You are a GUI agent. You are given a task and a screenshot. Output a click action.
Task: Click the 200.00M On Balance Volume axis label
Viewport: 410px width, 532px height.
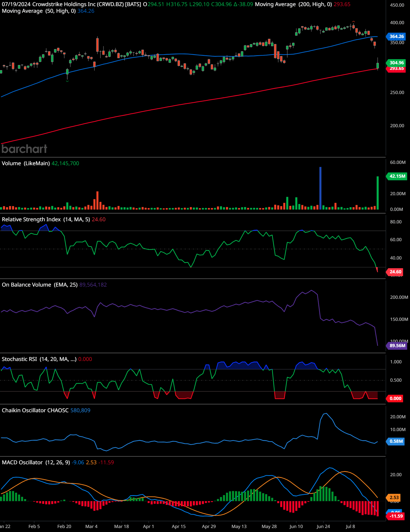(399, 297)
